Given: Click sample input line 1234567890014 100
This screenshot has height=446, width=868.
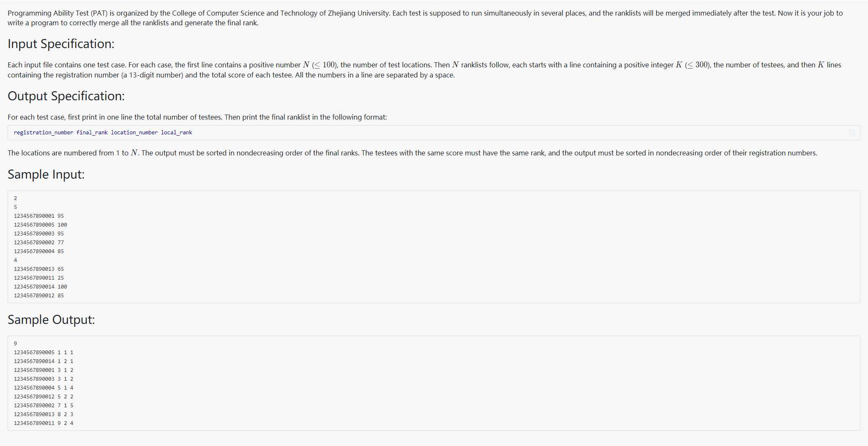Looking at the screenshot, I should pos(40,287).
